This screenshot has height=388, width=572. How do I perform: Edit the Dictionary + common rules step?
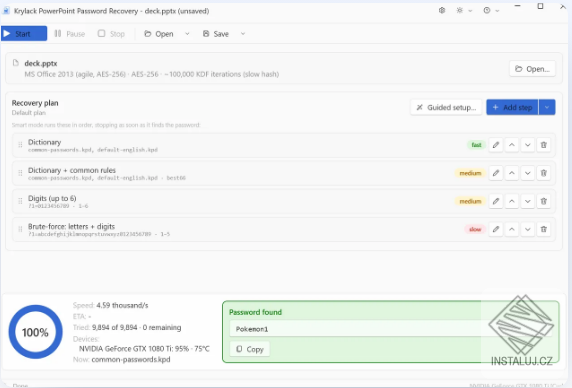[496, 173]
